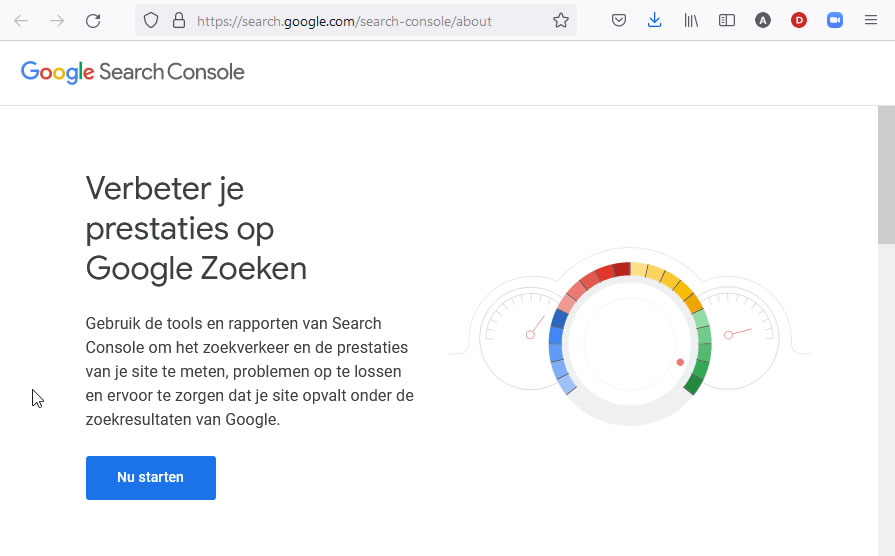The width and height of the screenshot is (895, 556).
Task: Click the 'Nu starten' button
Action: 151,478
